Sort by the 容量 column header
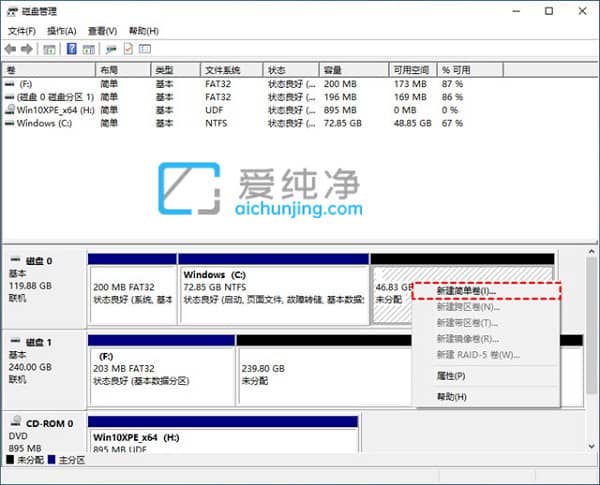 point(354,70)
